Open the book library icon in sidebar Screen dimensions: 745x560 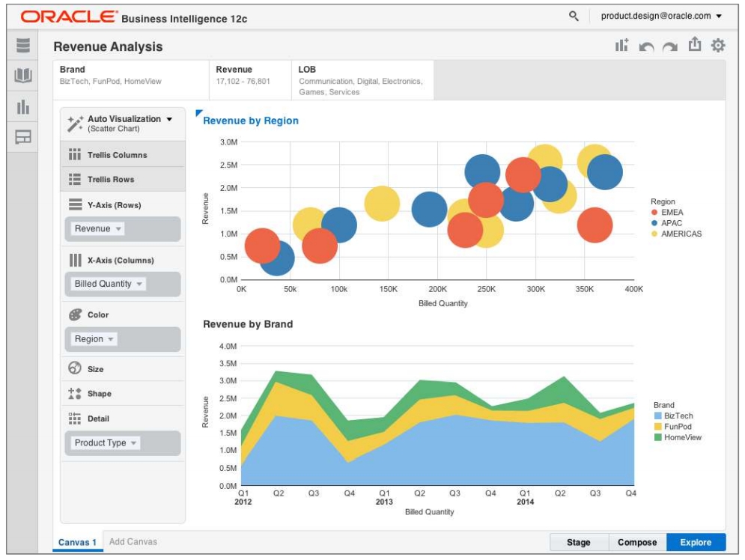(22, 75)
